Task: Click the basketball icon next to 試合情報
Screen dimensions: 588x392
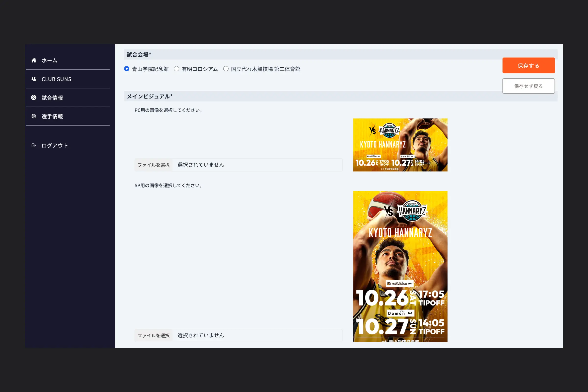Action: pyautogui.click(x=34, y=98)
